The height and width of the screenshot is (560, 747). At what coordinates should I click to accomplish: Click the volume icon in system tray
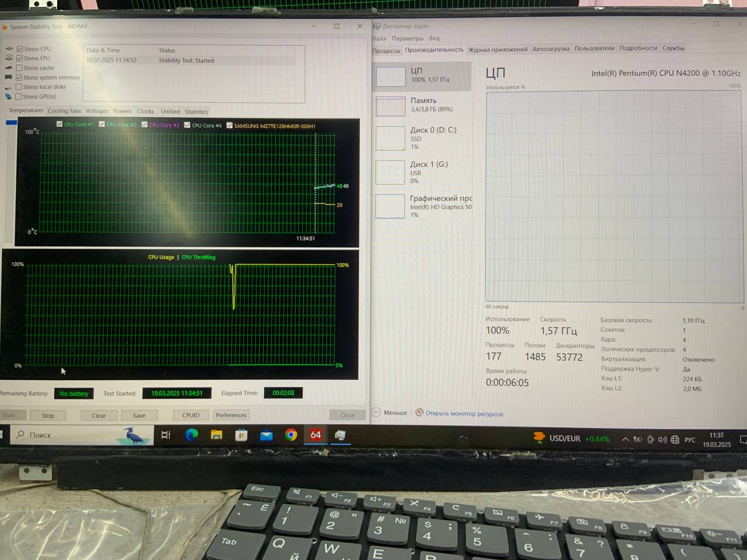coord(662,439)
